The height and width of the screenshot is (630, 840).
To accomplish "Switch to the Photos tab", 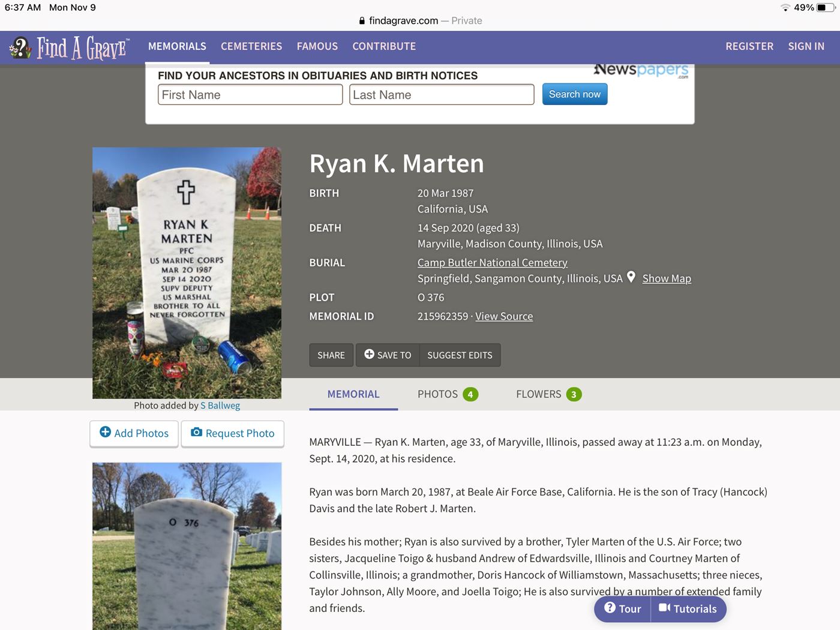I will [448, 394].
